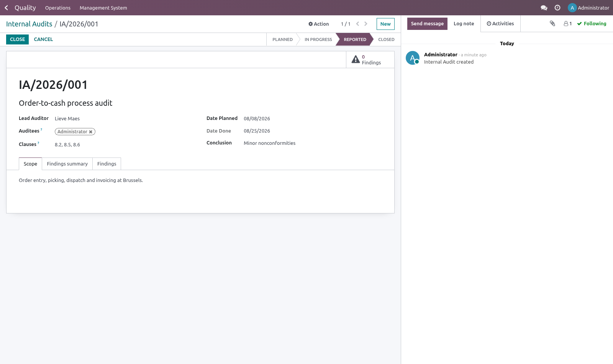The height and width of the screenshot is (364, 613).
Task: Click the back arrow home menu icon
Action: (x=7, y=8)
